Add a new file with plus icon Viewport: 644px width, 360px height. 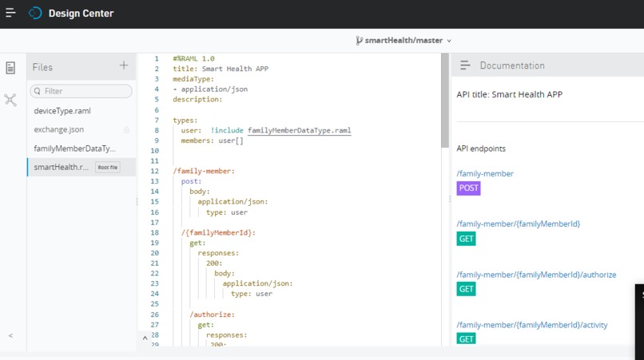pyautogui.click(x=124, y=65)
